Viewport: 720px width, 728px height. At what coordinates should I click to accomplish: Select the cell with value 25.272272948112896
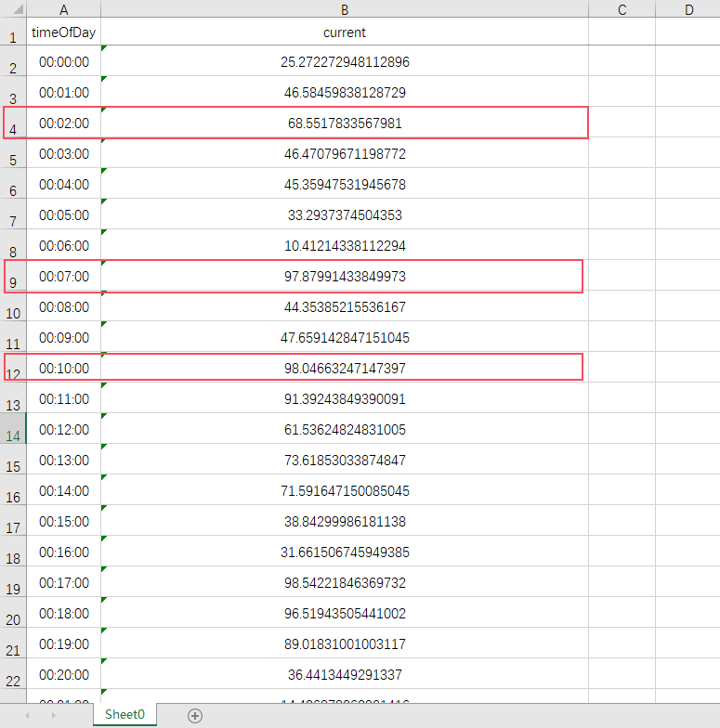[345, 62]
